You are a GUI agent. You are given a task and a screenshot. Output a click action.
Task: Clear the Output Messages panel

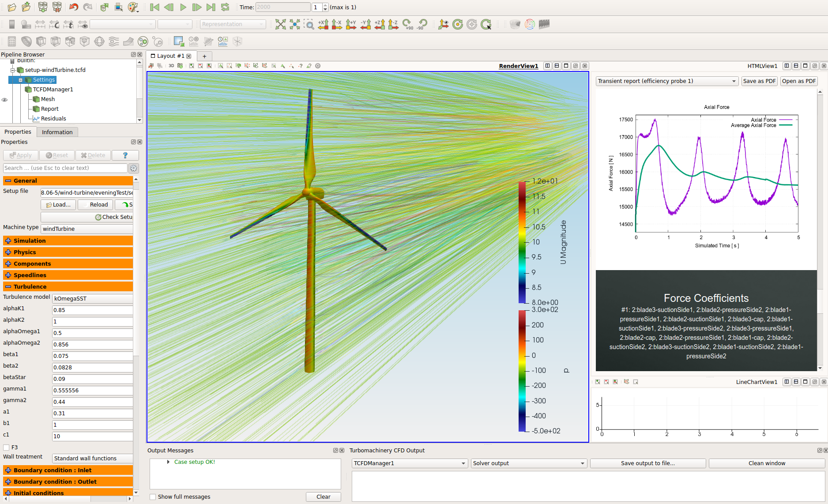click(323, 496)
